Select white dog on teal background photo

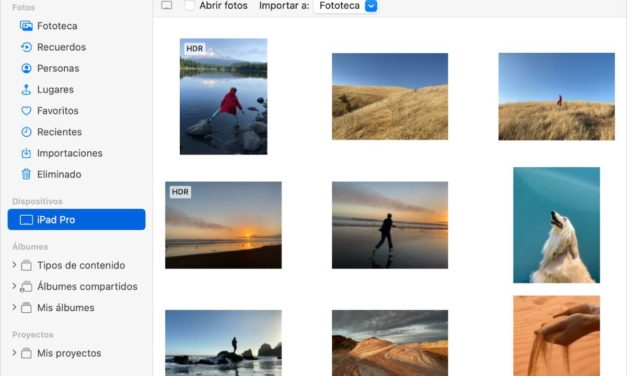(557, 225)
